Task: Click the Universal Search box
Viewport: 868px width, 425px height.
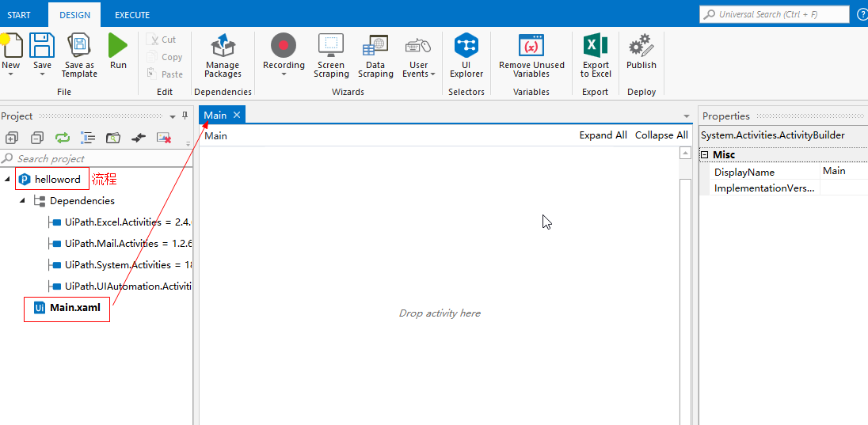Action: pos(774,14)
